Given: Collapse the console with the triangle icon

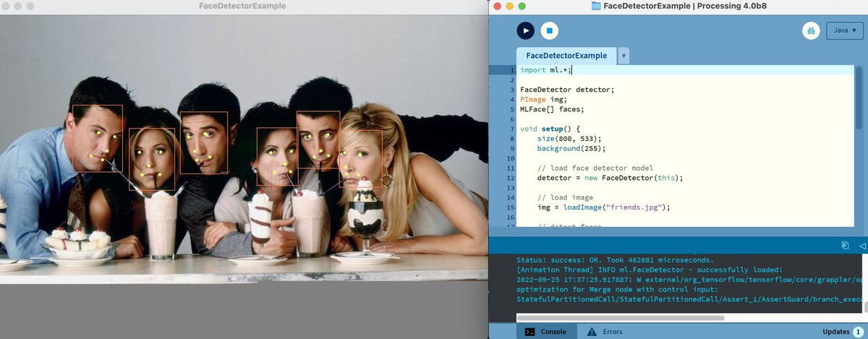Looking at the screenshot, I should click(x=862, y=246).
